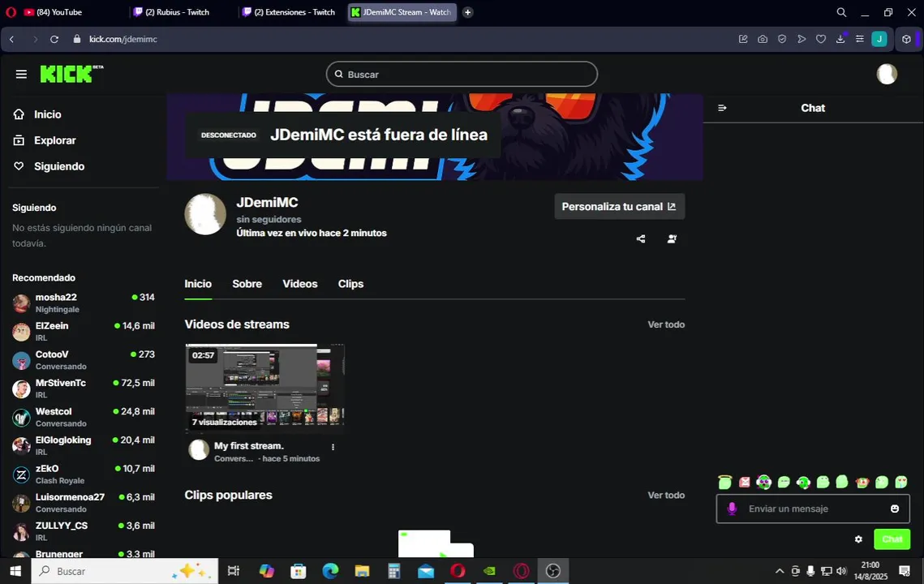The image size is (924, 584).
Task: Open the user profile avatar menu
Action: point(887,75)
